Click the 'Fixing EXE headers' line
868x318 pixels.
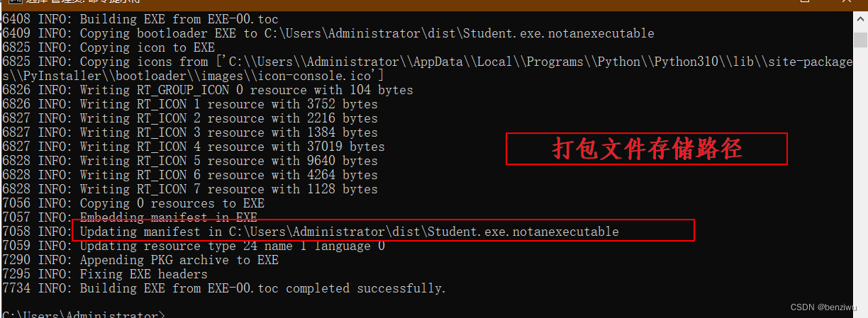click(105, 274)
